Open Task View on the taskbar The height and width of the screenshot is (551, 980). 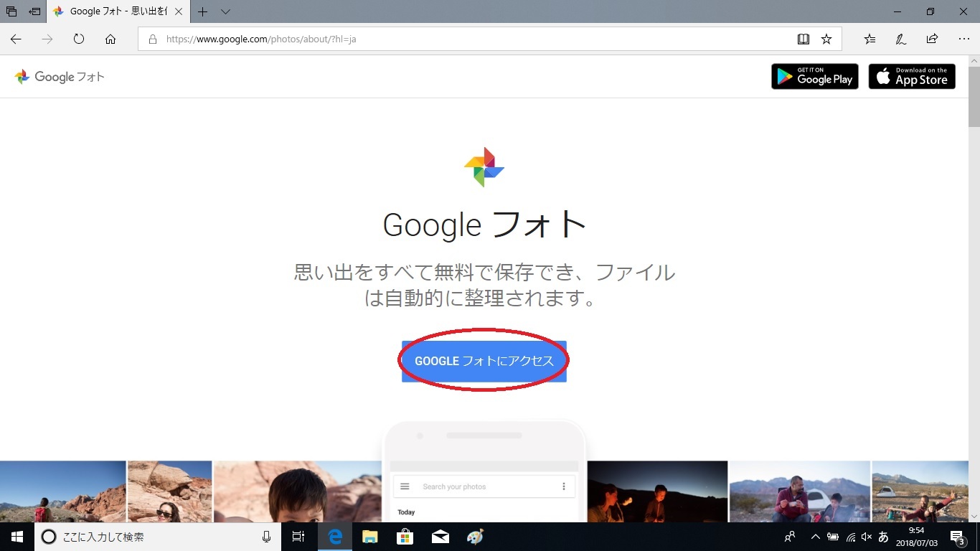point(298,537)
